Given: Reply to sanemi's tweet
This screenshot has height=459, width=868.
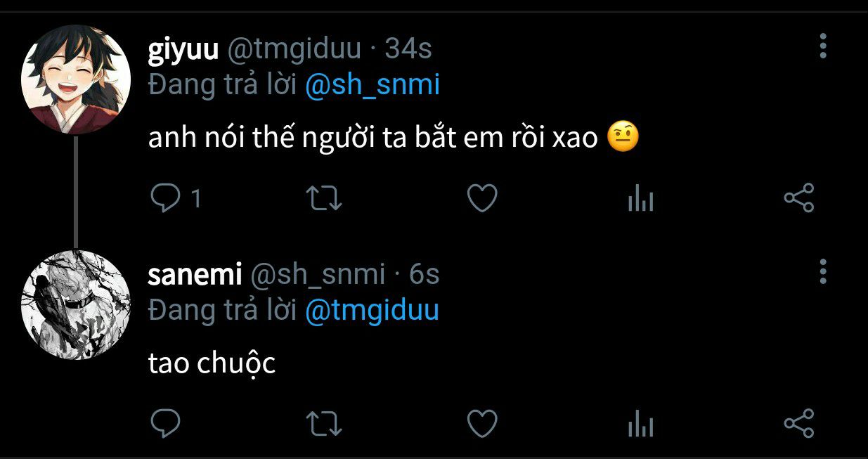Looking at the screenshot, I should [166, 423].
